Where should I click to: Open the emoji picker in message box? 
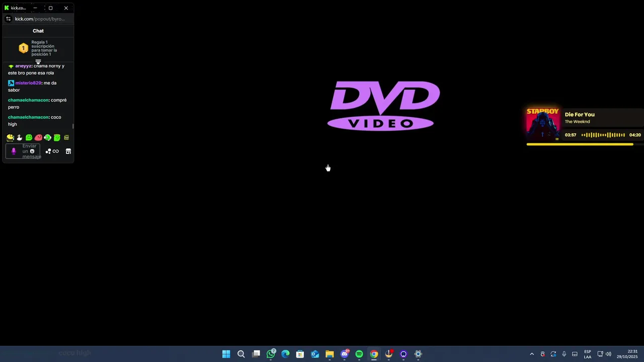(x=32, y=151)
